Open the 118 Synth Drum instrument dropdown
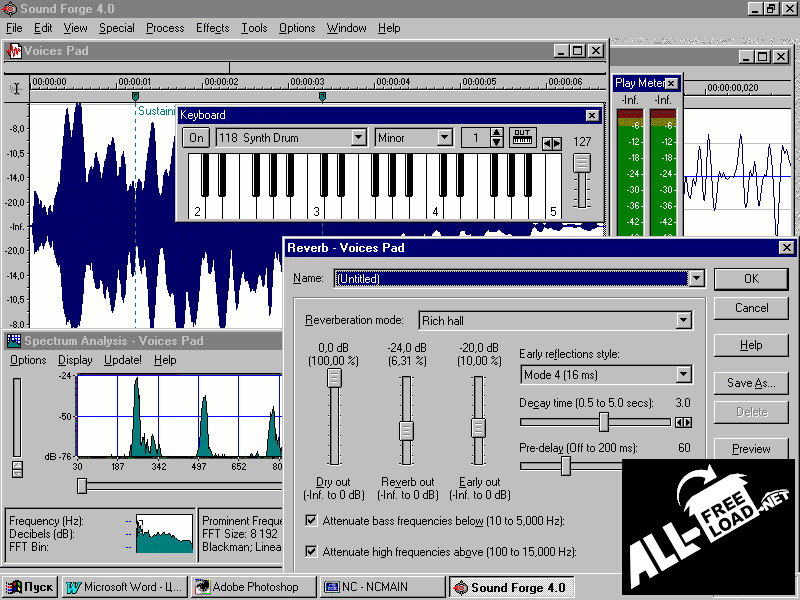 coord(358,138)
